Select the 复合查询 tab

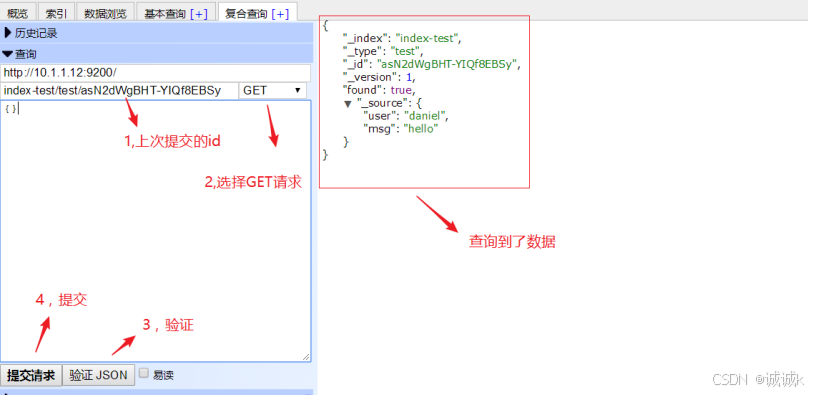click(x=246, y=14)
